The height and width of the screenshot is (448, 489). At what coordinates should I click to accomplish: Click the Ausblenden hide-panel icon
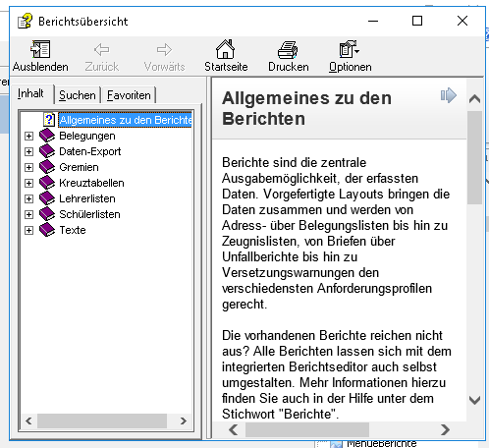click(40, 49)
